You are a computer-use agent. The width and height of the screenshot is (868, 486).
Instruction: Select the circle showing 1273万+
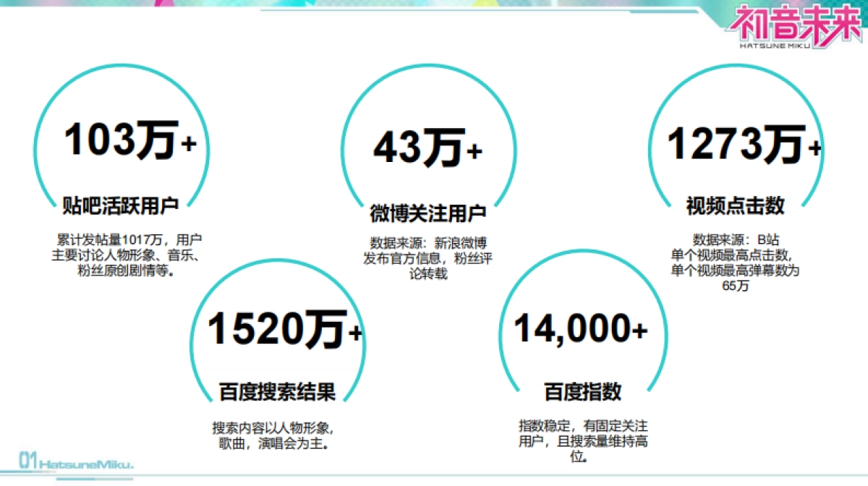click(x=738, y=142)
